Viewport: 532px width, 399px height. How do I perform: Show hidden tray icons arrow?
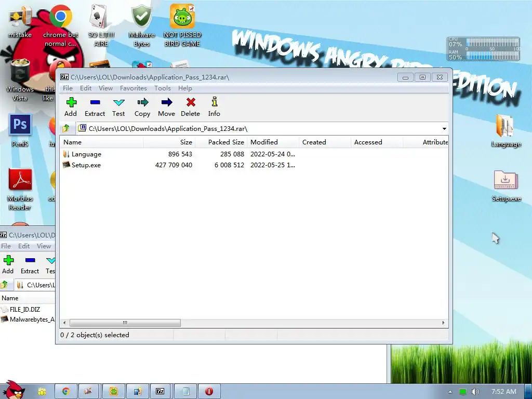pyautogui.click(x=450, y=392)
